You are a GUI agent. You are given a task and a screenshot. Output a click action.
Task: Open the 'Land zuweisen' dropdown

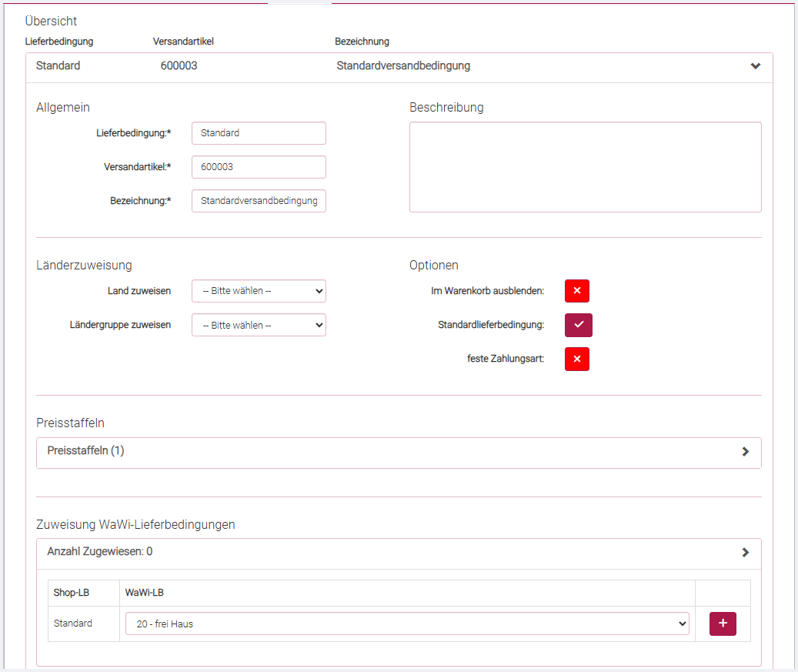point(259,291)
